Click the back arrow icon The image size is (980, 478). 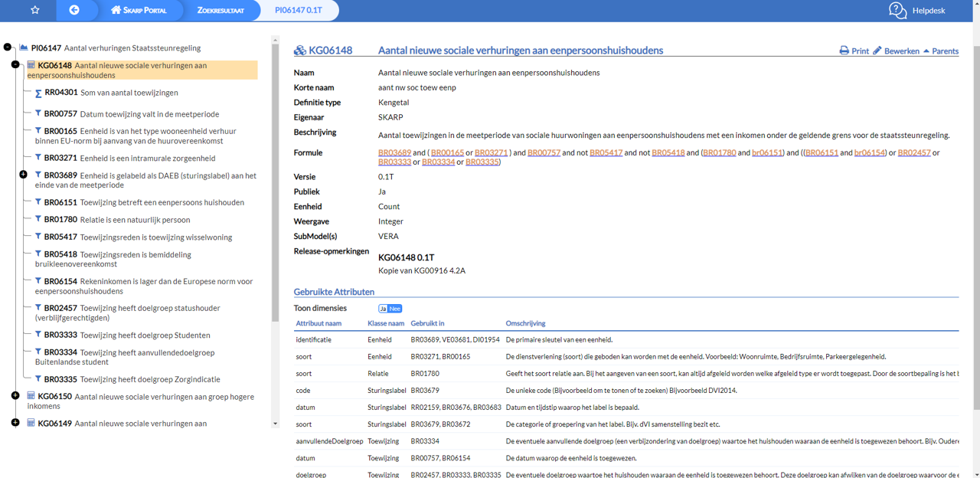[x=74, y=10]
